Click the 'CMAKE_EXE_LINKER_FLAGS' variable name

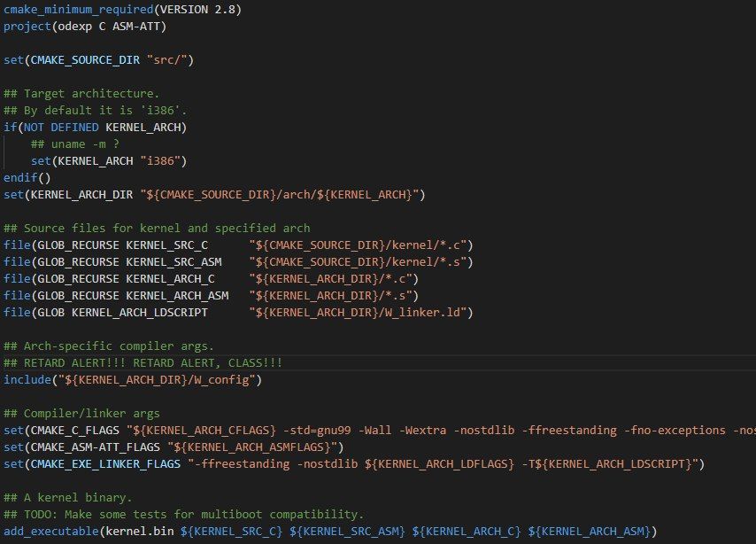click(105, 464)
